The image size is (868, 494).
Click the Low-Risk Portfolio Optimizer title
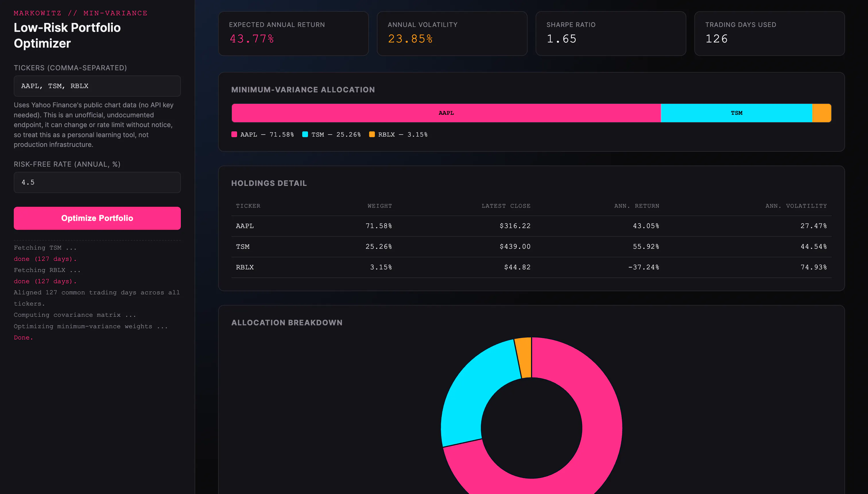67,36
